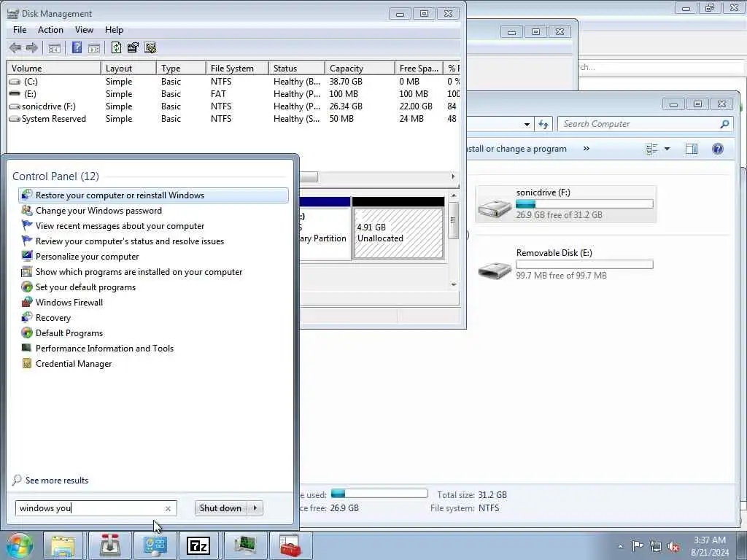The width and height of the screenshot is (747, 560).
Task: Expand the hidden toolbar commands chevron in Explorer
Action: 587,149
